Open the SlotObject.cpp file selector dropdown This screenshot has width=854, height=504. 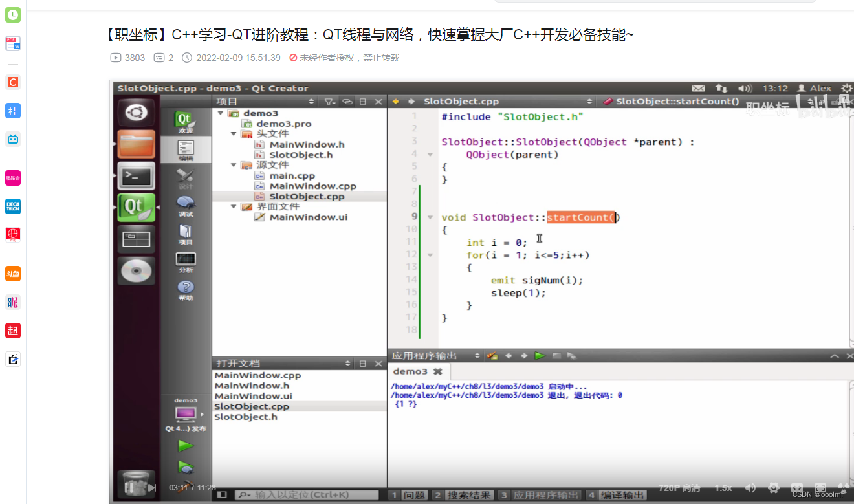[589, 102]
